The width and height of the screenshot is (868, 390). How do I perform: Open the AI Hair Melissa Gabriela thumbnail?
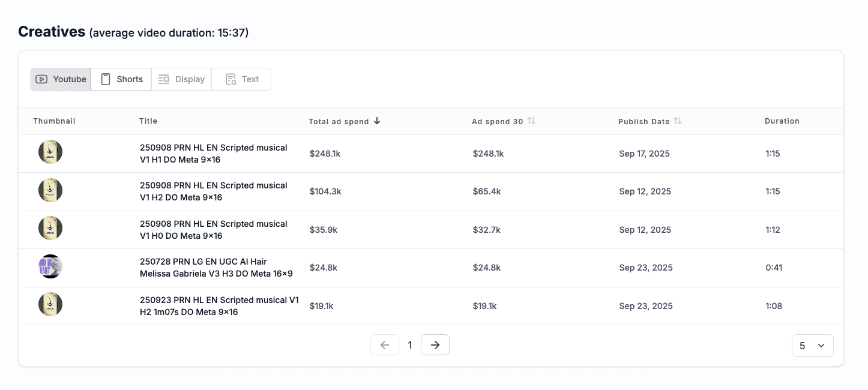tap(50, 266)
